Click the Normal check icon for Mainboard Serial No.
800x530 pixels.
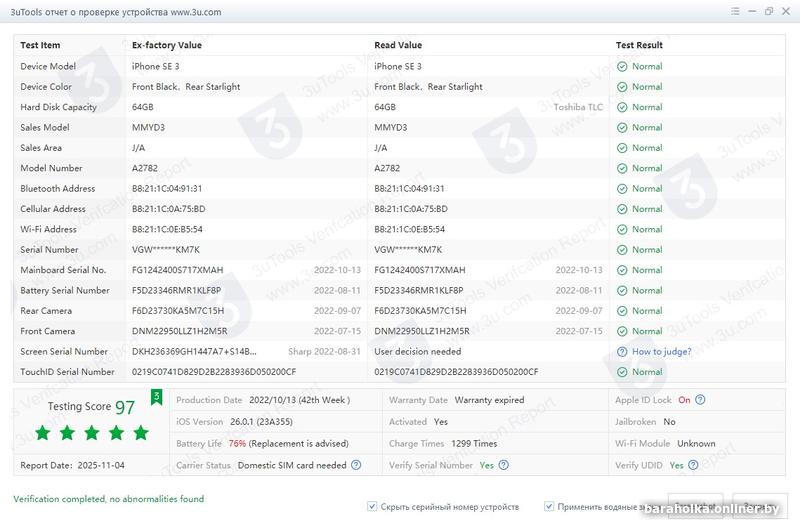point(622,270)
